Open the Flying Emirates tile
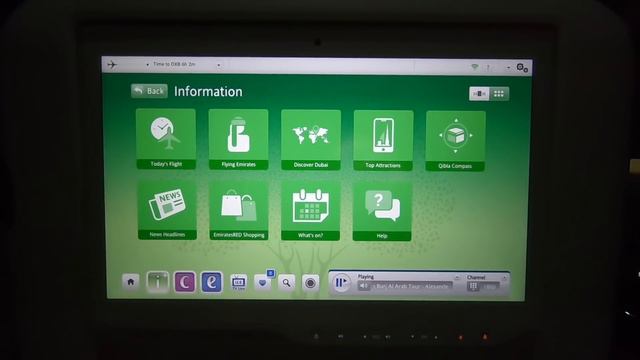The height and width of the screenshot is (360, 640). pos(238,139)
